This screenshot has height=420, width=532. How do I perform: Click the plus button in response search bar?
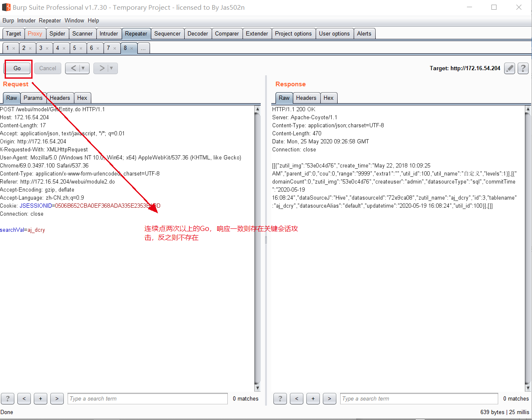pos(313,398)
